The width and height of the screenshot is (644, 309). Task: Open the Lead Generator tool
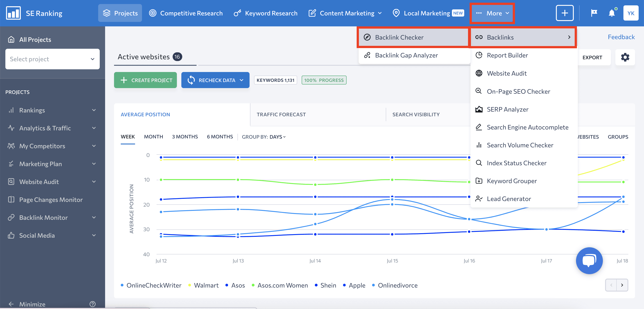(509, 198)
